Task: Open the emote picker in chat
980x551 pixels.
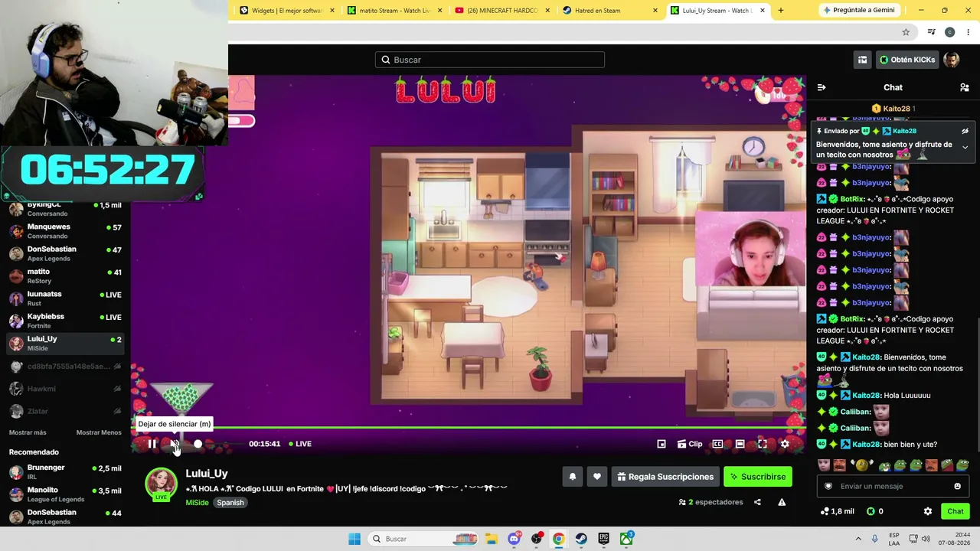Action: click(957, 486)
